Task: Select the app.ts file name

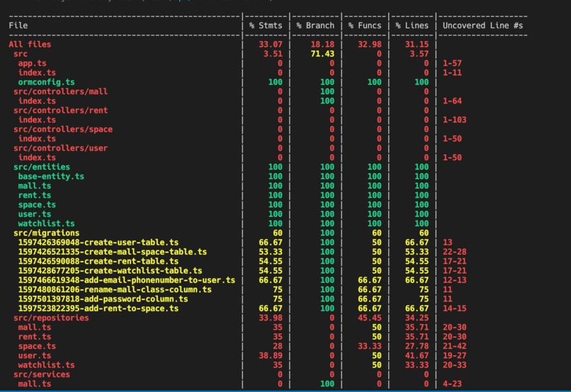Action: click(x=33, y=63)
